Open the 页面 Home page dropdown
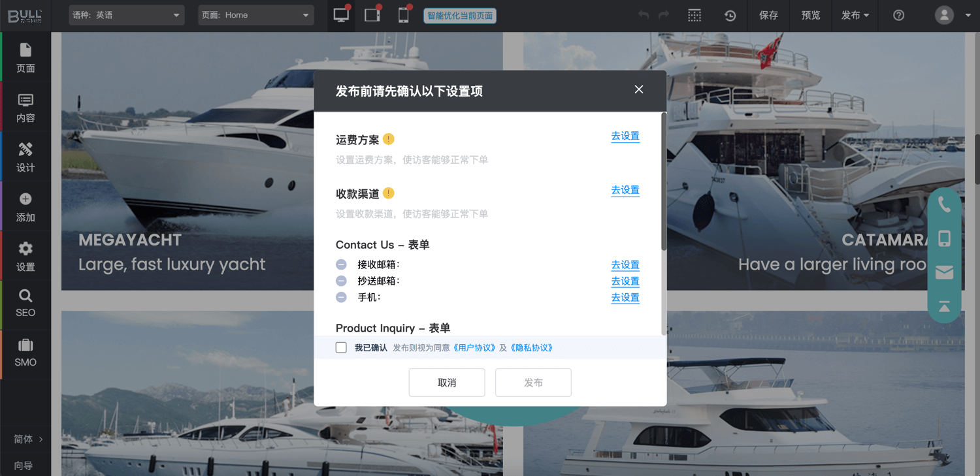980x476 pixels. (x=255, y=15)
